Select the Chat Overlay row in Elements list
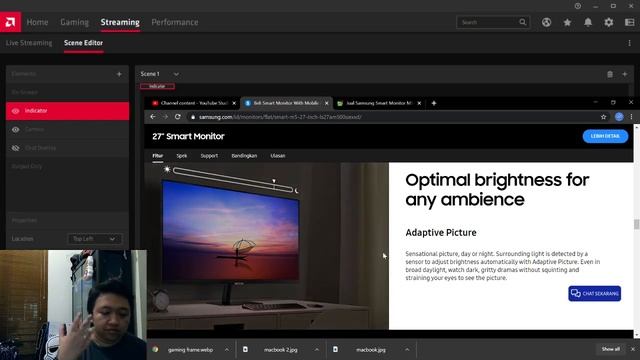 click(67, 148)
